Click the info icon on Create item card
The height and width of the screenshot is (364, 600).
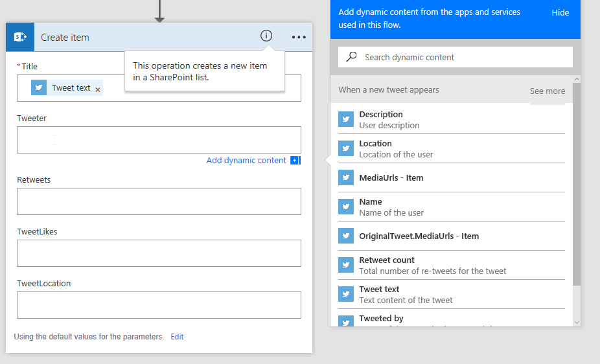tap(266, 36)
